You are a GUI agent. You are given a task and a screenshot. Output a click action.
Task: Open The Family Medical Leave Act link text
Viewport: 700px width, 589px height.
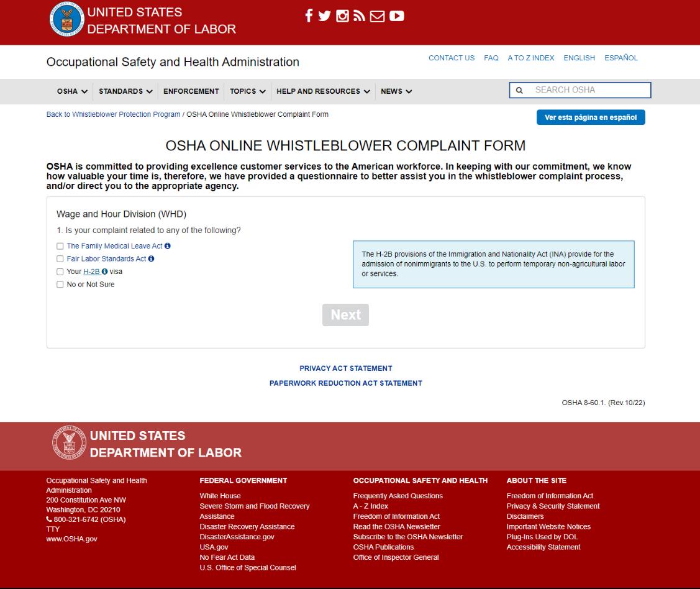coord(114,245)
